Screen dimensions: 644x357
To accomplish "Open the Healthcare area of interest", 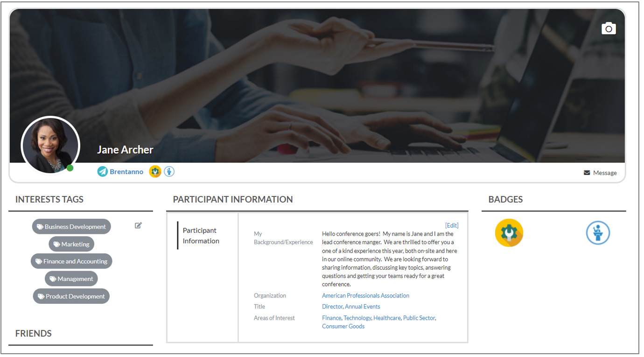I will 387,318.
